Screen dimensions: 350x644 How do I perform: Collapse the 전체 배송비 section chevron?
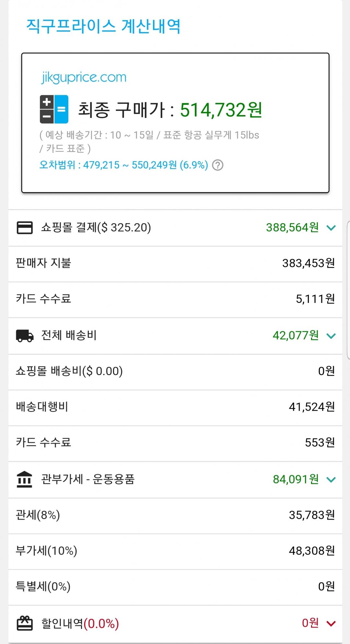pos(331,336)
